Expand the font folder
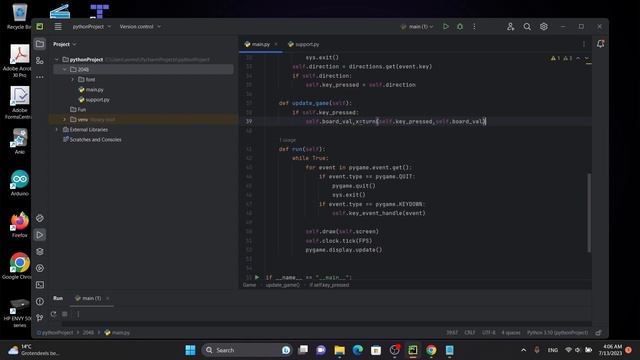Viewport: 640px width, 360px height. [73, 80]
